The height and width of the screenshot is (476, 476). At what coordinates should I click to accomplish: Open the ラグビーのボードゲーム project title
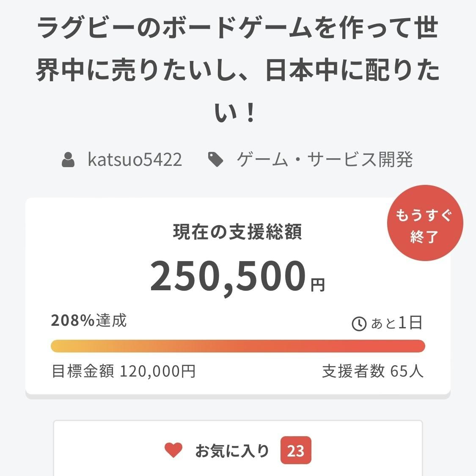click(238, 70)
